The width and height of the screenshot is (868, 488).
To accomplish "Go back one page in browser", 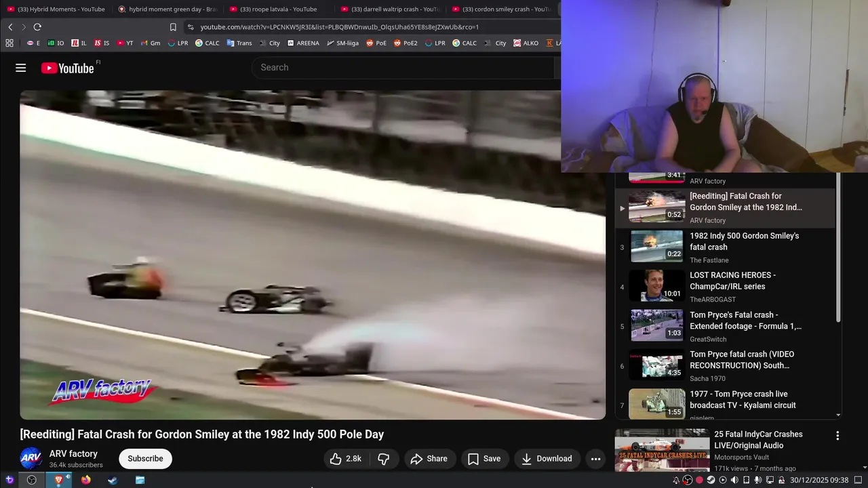I will 10,27.
